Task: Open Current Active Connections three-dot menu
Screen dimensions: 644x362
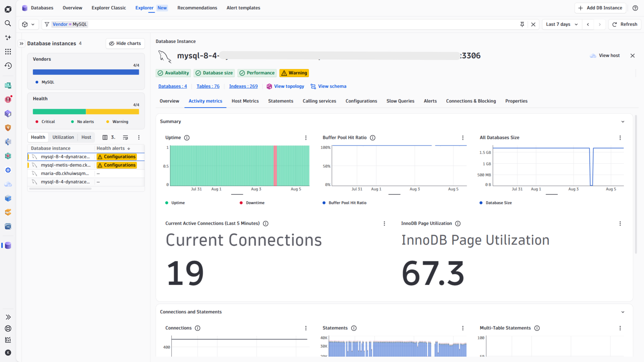Action: pos(384,224)
